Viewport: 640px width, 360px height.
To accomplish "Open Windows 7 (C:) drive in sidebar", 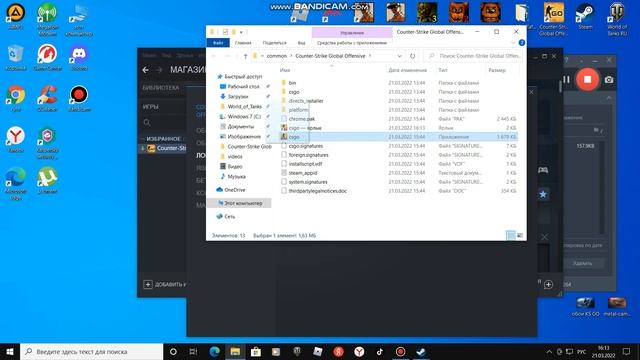I will tap(244, 116).
